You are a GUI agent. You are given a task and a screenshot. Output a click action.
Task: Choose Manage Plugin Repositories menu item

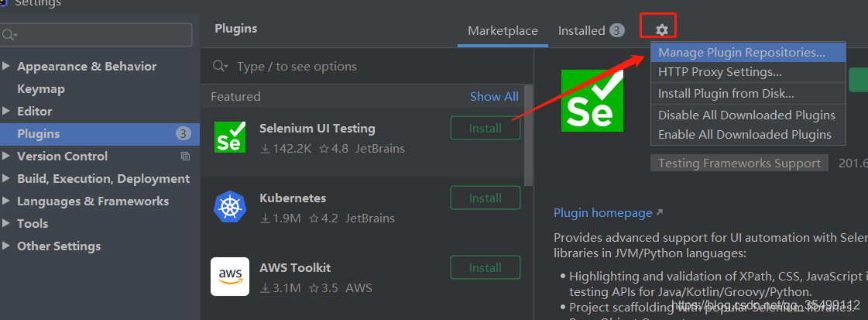(x=749, y=53)
